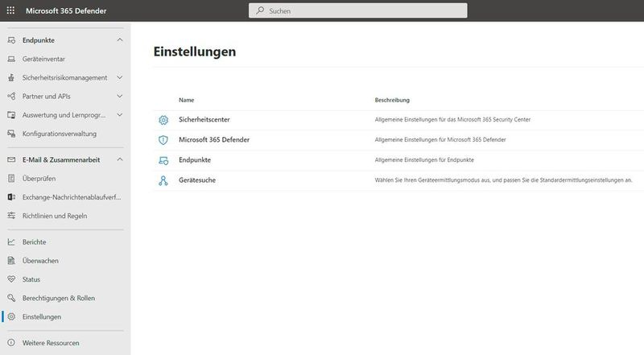This screenshot has height=355, width=644.
Task: Click the Endpunkte row icon in settings list
Action: (x=163, y=160)
